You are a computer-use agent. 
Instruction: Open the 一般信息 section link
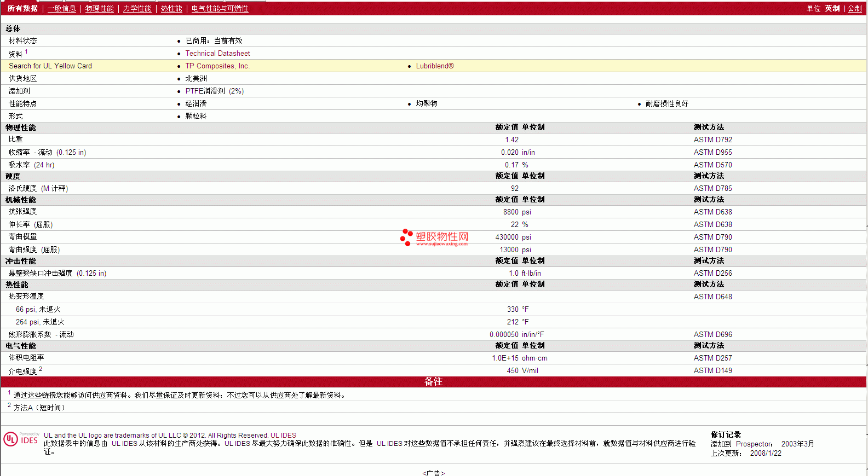pyautogui.click(x=61, y=9)
